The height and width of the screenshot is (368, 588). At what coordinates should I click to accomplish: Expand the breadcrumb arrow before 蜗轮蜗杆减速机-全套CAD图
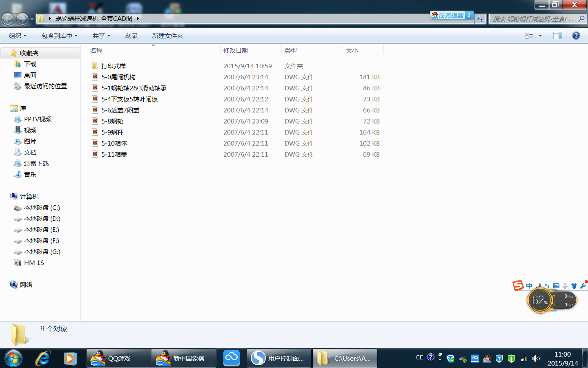50,18
